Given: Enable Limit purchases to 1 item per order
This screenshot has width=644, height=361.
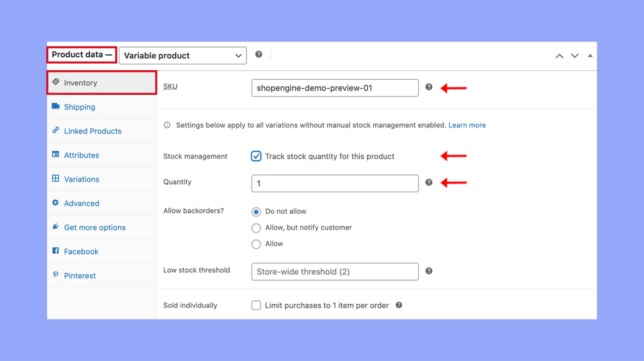Looking at the screenshot, I should [x=256, y=305].
